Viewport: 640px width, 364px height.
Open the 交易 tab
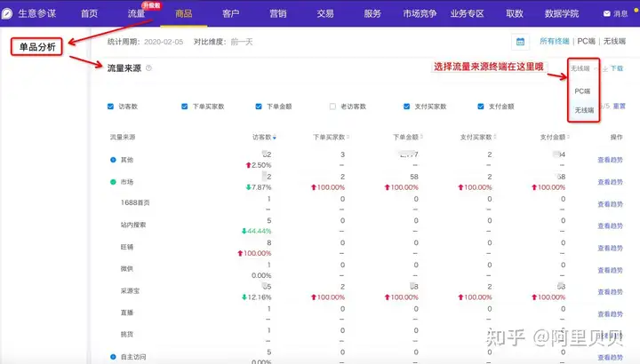pos(325,14)
